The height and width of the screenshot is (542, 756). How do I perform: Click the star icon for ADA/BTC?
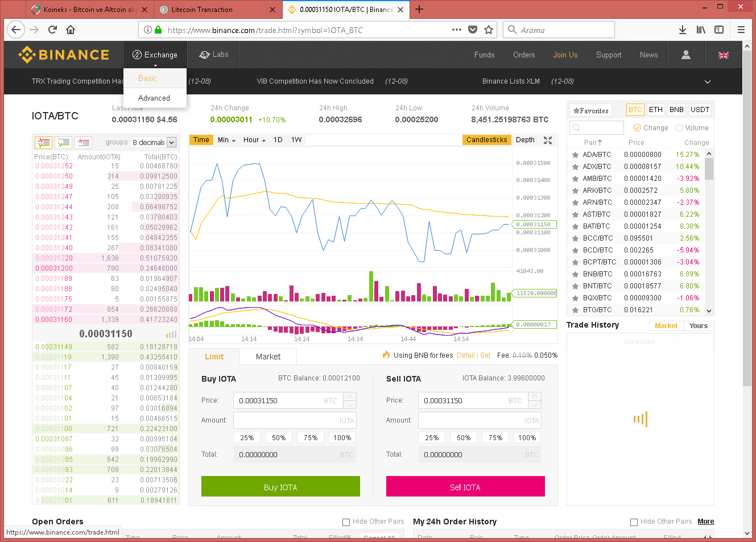point(575,155)
